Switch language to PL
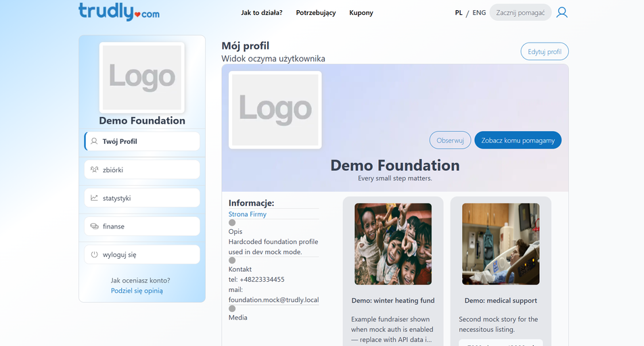Image resolution: width=644 pixels, height=346 pixels. coord(459,13)
